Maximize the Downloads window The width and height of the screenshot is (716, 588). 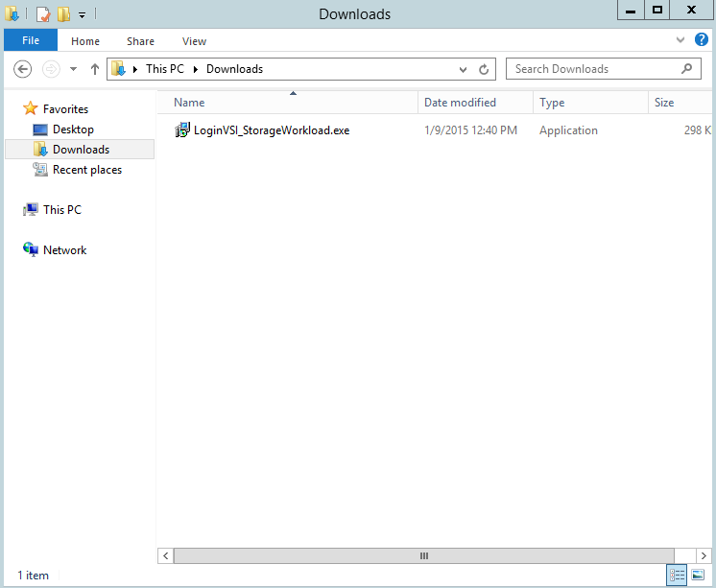coord(657,10)
